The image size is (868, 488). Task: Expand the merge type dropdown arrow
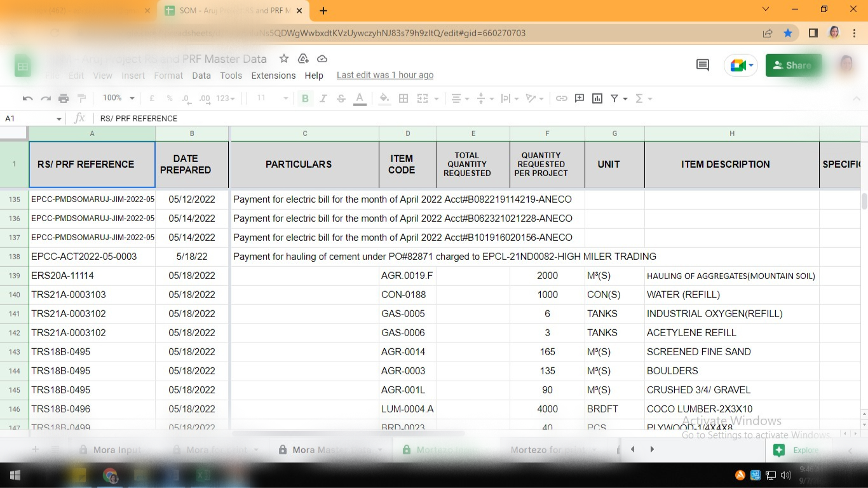437,98
